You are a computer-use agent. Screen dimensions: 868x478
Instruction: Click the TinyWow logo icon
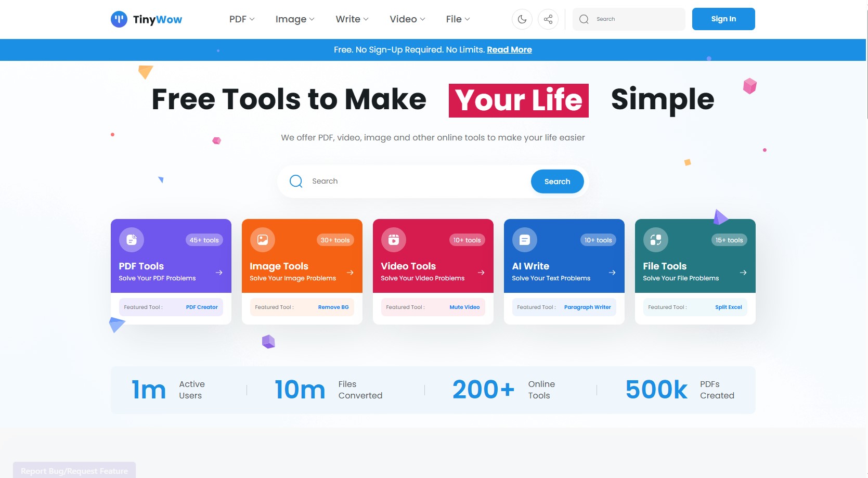coord(119,19)
